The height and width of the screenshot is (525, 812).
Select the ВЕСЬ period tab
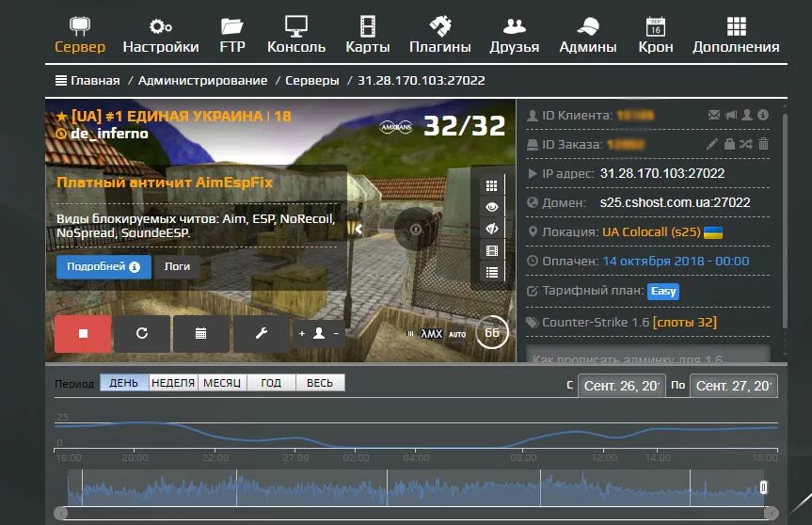320,383
